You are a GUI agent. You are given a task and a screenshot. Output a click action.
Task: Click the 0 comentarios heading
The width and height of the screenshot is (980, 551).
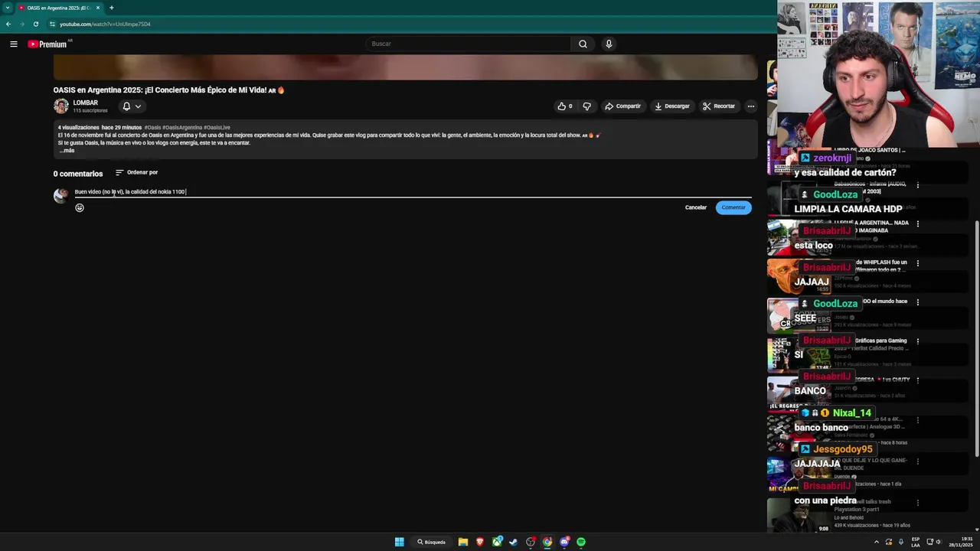point(78,174)
